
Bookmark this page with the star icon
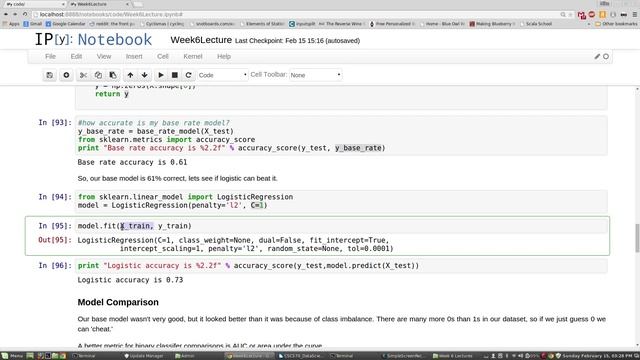[x=570, y=15]
